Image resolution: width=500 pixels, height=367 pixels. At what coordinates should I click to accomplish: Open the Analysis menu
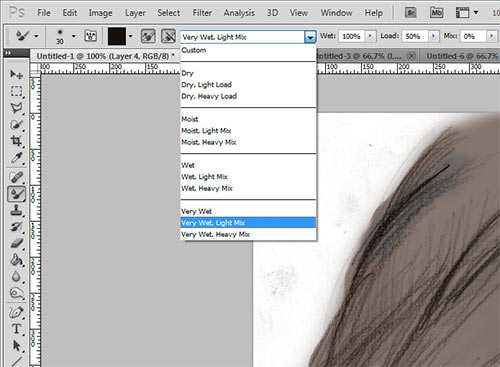click(x=239, y=13)
